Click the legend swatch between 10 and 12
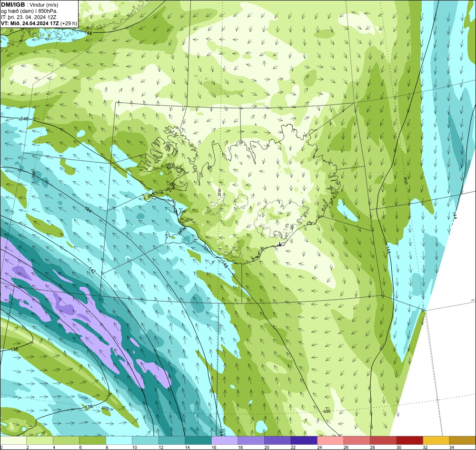The width and height of the screenshot is (476, 450). pyautogui.click(x=145, y=440)
